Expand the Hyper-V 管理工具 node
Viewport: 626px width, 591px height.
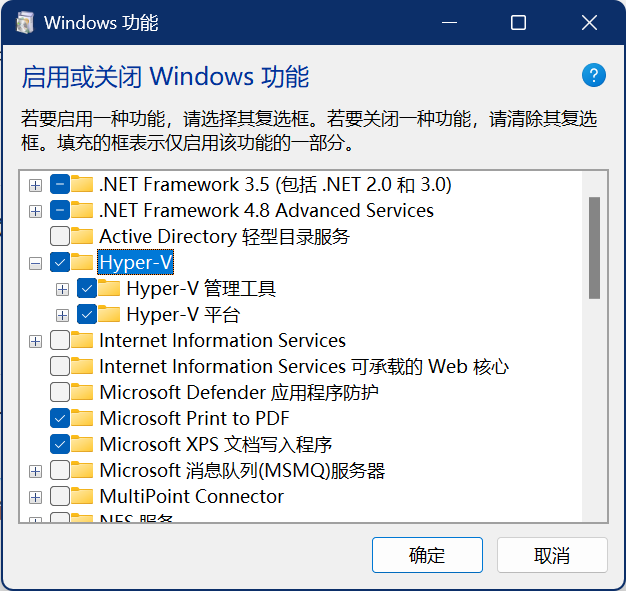click(62, 289)
